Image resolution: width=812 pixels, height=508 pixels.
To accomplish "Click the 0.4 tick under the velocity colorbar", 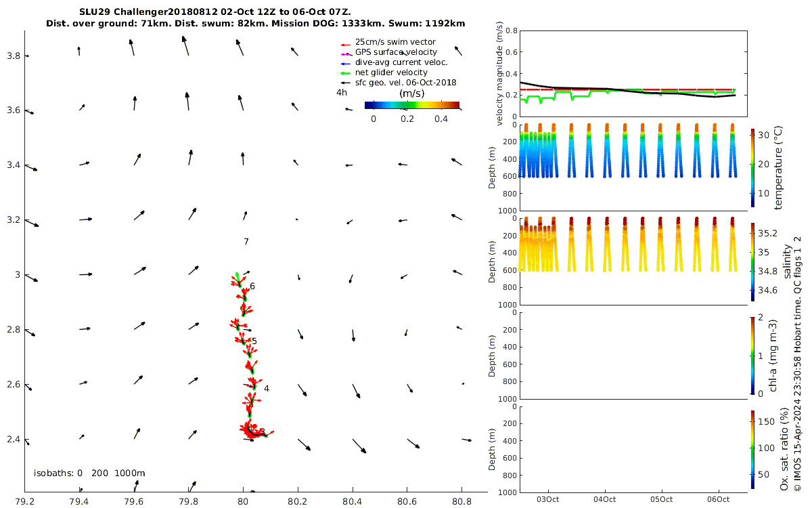I will 441,119.
